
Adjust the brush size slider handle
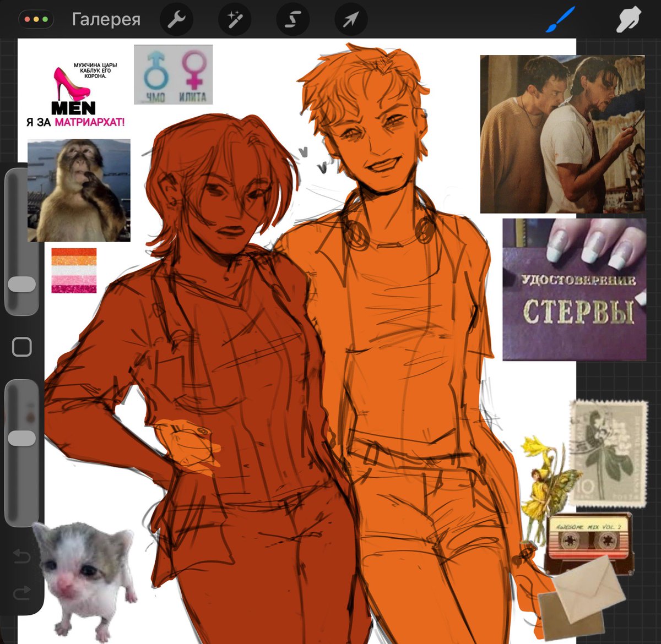[22, 284]
